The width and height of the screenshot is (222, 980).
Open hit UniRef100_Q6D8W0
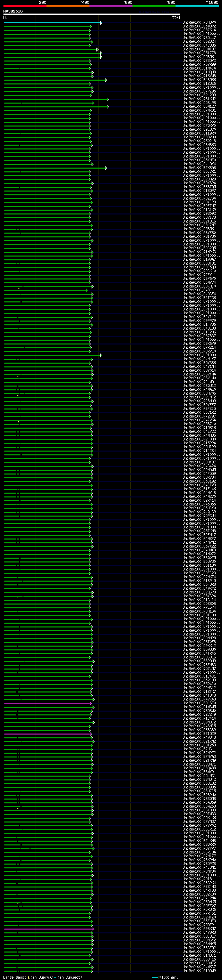click(199, 711)
